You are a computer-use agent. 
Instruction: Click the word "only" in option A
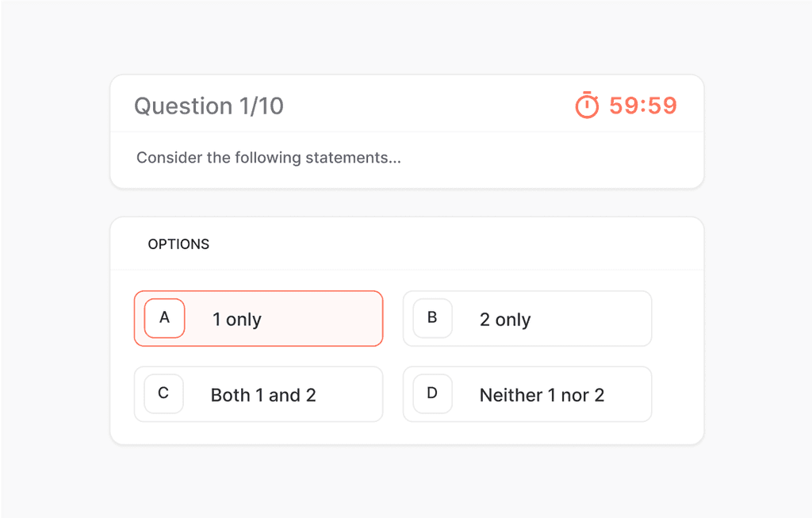243,320
